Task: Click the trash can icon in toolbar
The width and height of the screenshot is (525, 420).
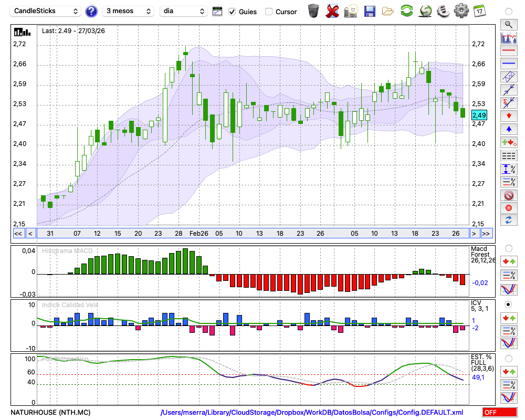Action: [x=313, y=11]
